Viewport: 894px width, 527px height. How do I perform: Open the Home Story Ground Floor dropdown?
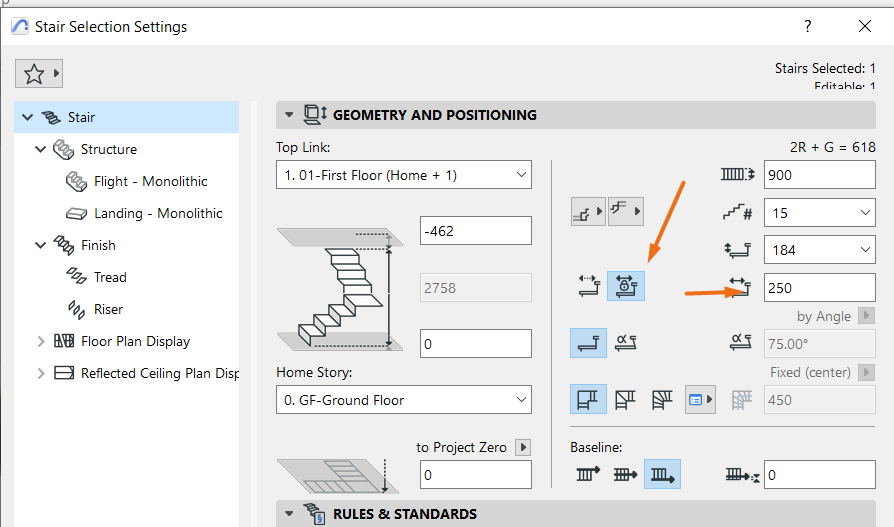(x=404, y=400)
